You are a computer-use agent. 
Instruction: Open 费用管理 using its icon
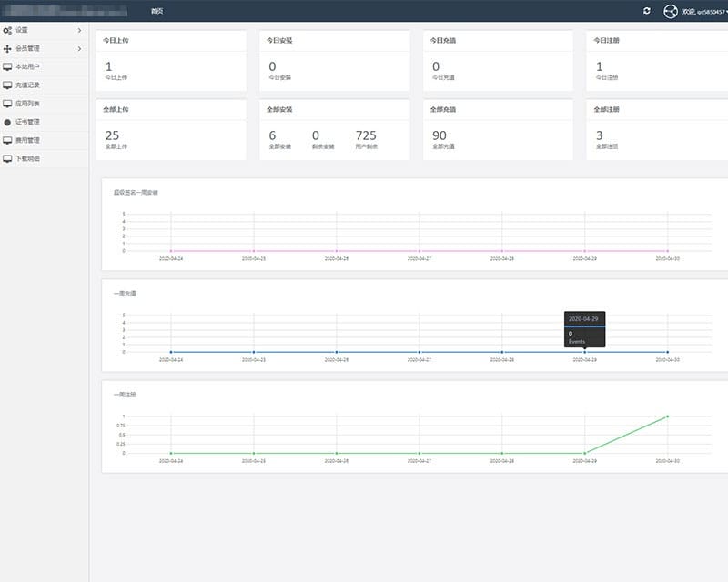tap(7, 140)
